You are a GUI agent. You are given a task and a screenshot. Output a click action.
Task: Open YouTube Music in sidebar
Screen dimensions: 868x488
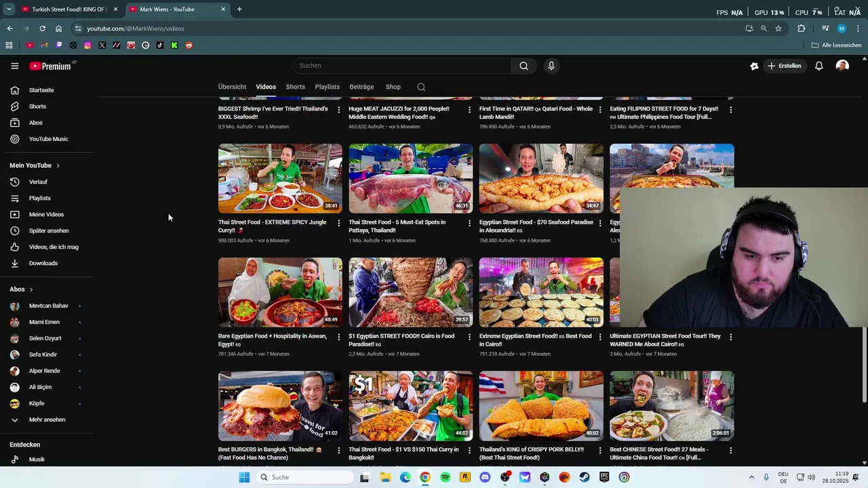tap(47, 139)
